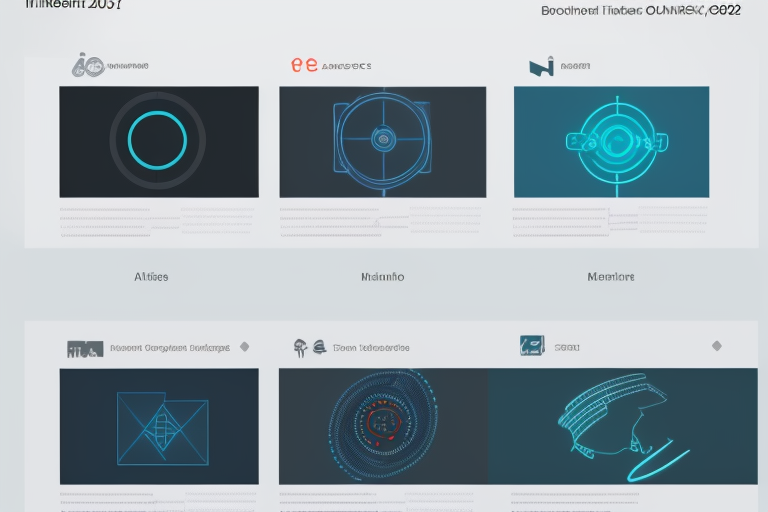Open the blue wireframe diamond thumbnail
This screenshot has width=768, height=512.
click(158, 427)
